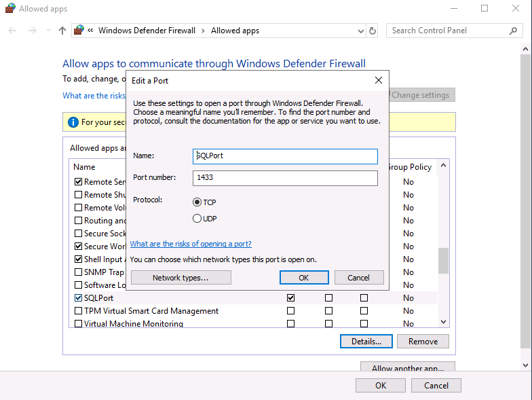
Task: Click Windows Defender Firewall breadcrumb
Action: tap(147, 31)
